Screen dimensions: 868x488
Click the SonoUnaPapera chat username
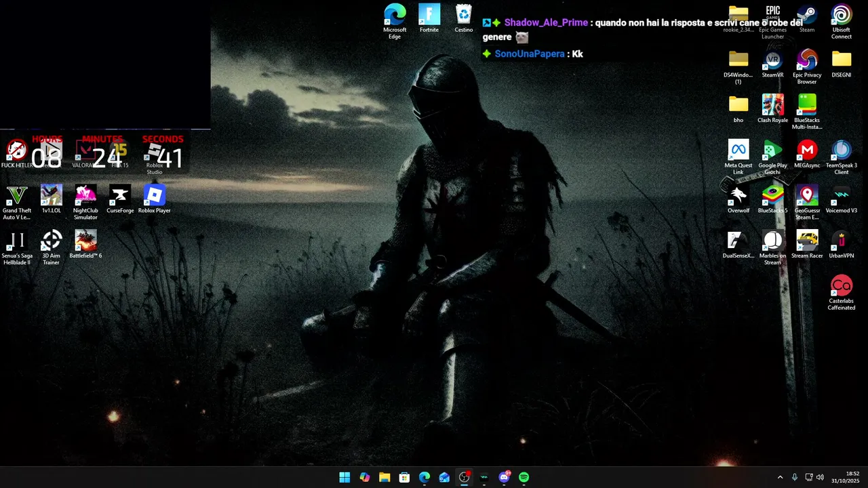(530, 54)
